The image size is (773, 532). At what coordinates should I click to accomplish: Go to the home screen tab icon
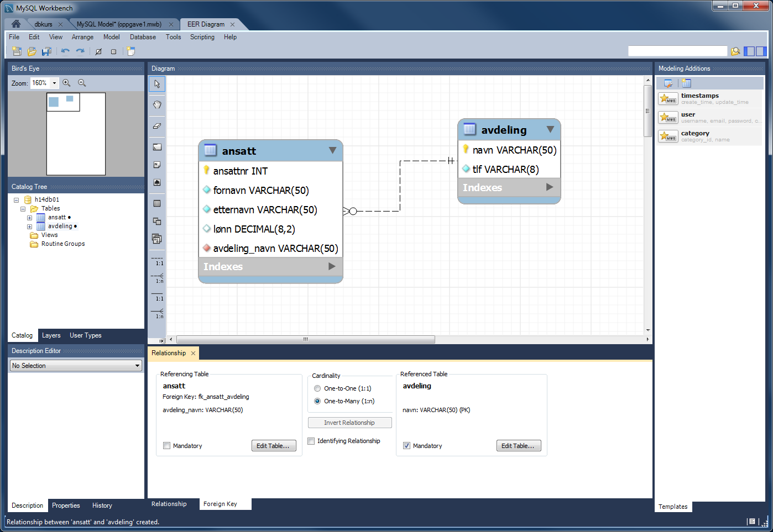click(x=16, y=24)
